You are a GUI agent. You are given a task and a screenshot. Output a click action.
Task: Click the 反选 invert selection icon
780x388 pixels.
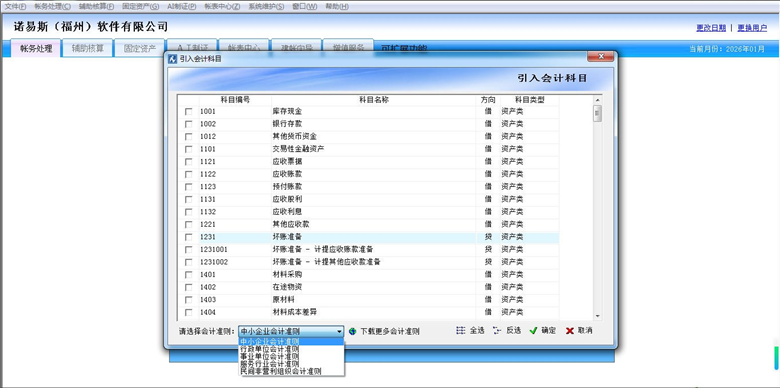coord(497,330)
